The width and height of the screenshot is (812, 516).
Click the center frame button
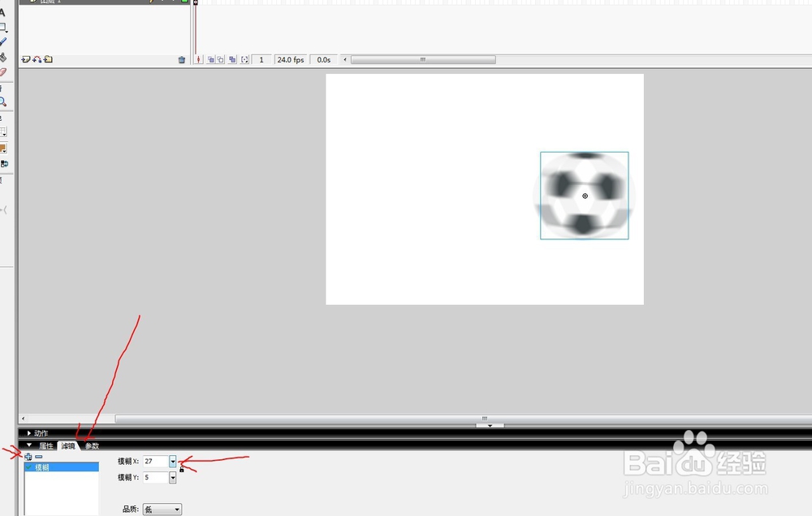click(199, 59)
